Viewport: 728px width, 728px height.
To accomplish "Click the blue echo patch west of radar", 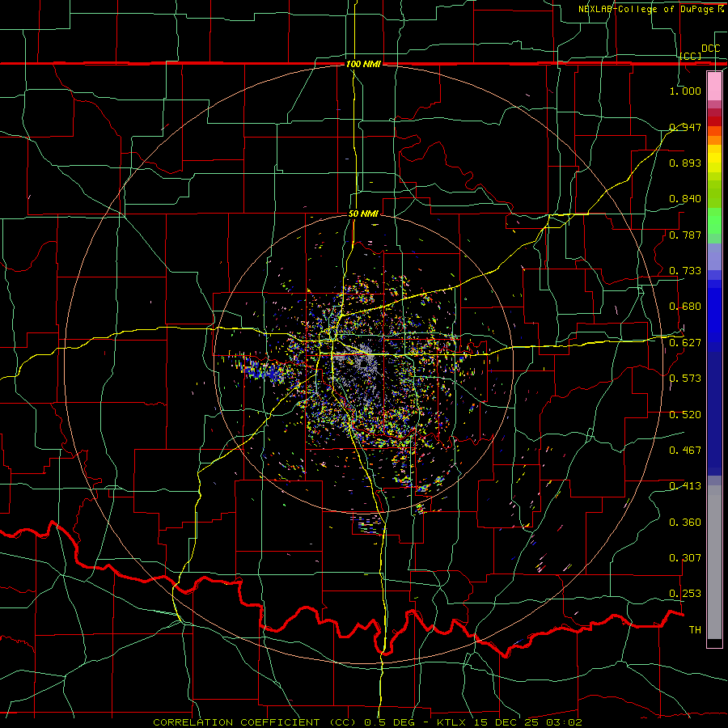I will (x=263, y=370).
